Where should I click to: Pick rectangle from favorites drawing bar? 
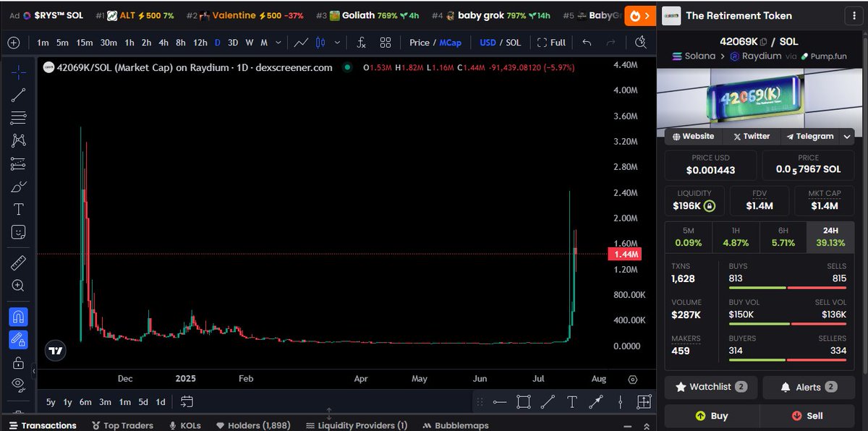[x=524, y=402]
